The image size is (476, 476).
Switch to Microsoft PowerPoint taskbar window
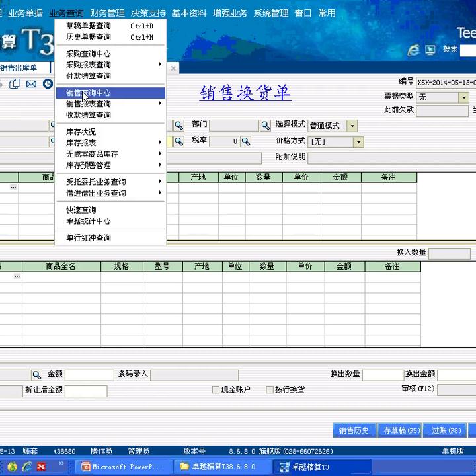(123, 467)
